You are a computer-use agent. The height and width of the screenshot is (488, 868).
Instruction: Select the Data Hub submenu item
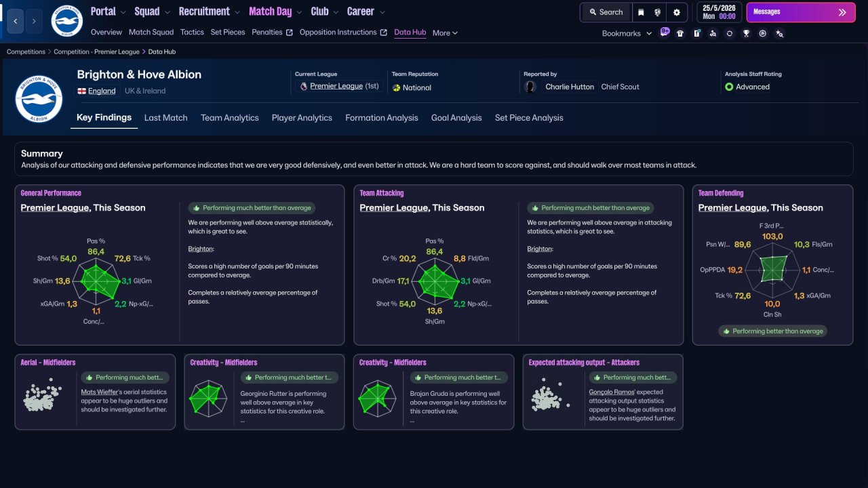click(x=410, y=33)
